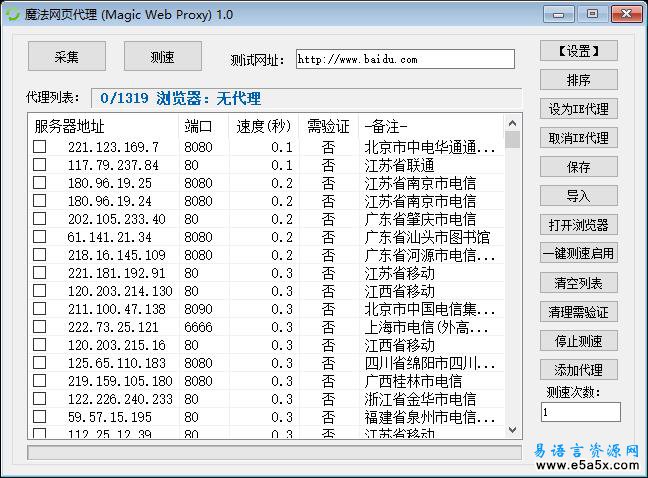The image size is (648, 478).
Task: Click the list scrollbar down arrow
Action: click(512, 430)
